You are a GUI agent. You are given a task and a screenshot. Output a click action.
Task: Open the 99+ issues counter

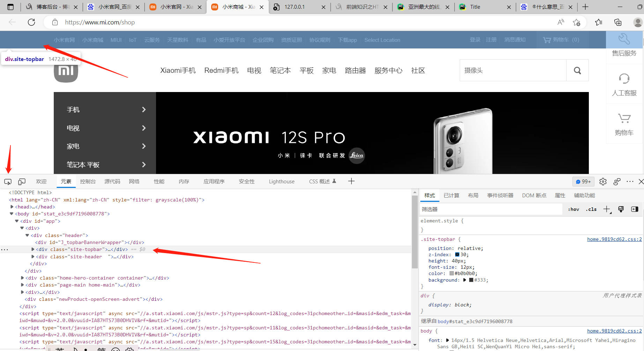583,182
